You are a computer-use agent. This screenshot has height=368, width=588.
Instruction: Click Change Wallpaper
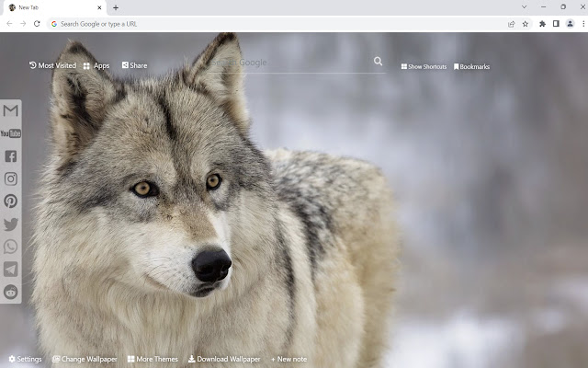pyautogui.click(x=85, y=359)
